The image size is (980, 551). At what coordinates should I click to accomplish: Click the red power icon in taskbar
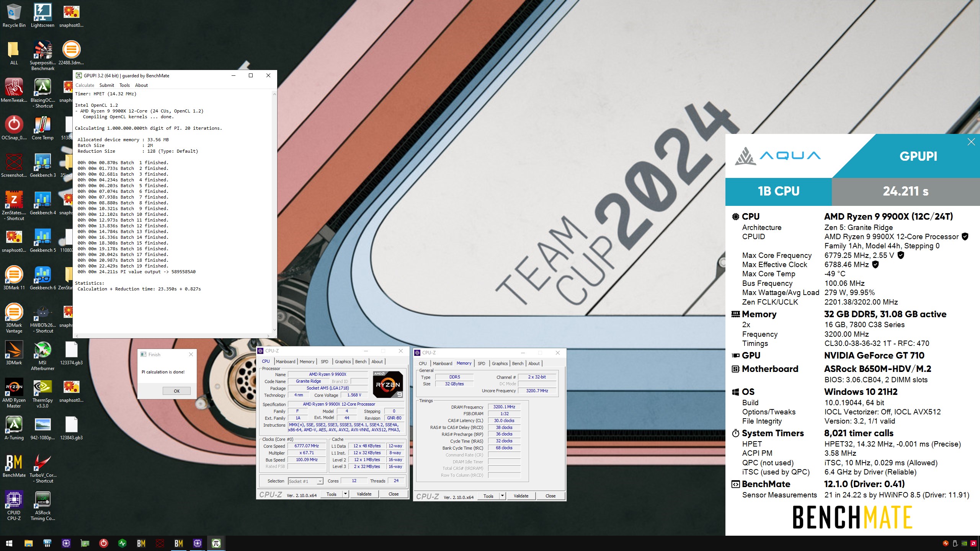click(103, 543)
